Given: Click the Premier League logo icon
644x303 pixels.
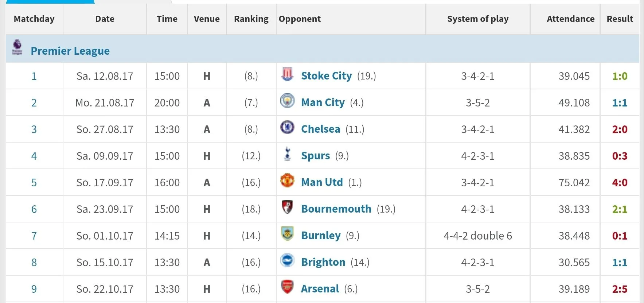Looking at the screenshot, I should click(17, 47).
